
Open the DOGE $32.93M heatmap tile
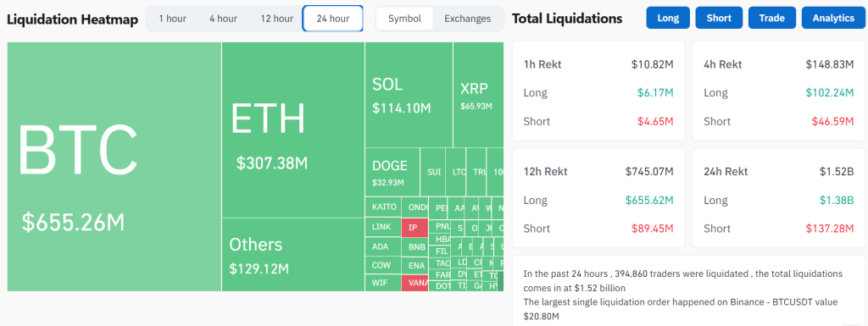coord(392,172)
